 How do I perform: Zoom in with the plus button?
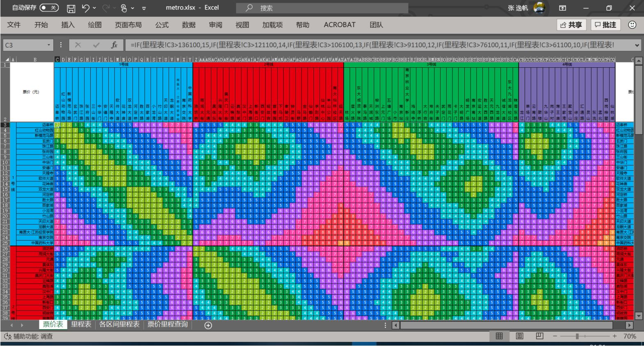tap(614, 336)
